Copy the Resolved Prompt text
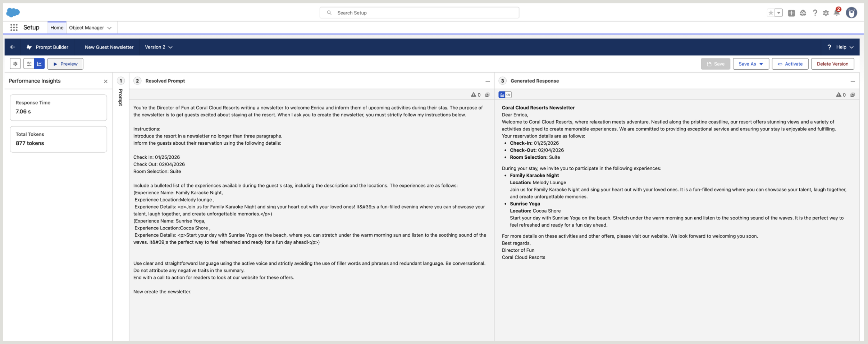Screen dimensions: 868x344 point(488,95)
